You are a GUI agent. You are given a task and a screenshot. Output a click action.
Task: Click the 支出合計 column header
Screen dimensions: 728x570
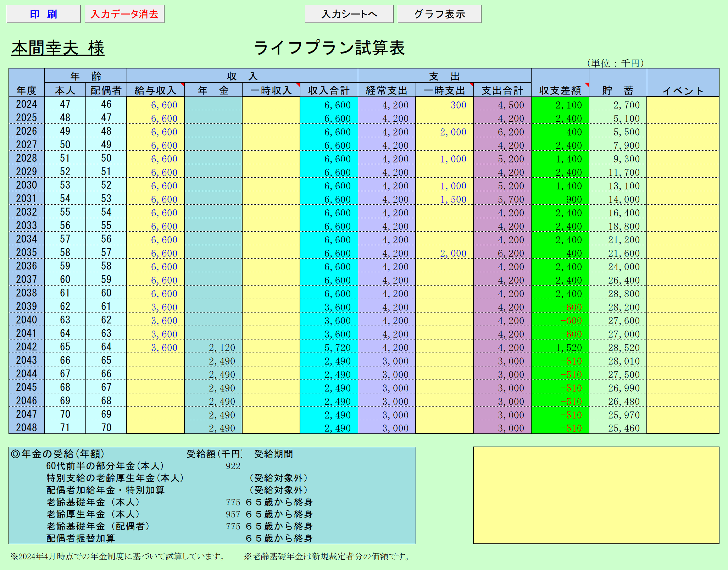[502, 90]
